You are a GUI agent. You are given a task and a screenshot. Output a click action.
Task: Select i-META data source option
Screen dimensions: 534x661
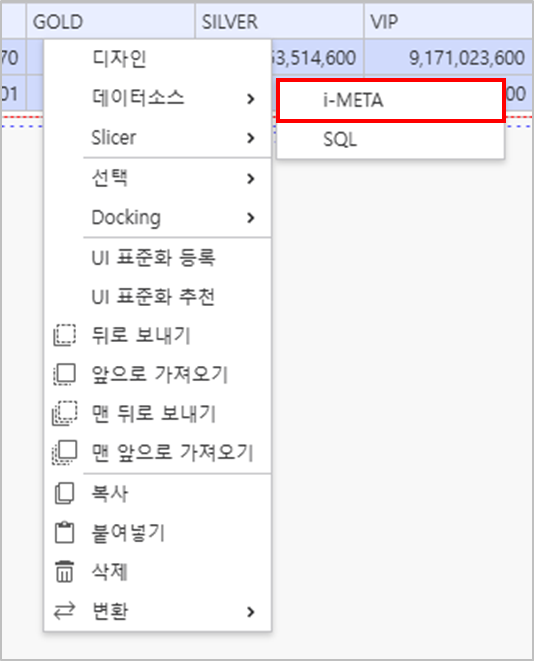[x=390, y=101]
